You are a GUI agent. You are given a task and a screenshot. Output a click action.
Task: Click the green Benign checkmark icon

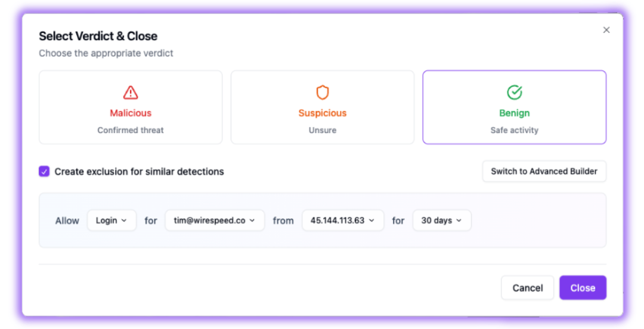click(x=515, y=93)
